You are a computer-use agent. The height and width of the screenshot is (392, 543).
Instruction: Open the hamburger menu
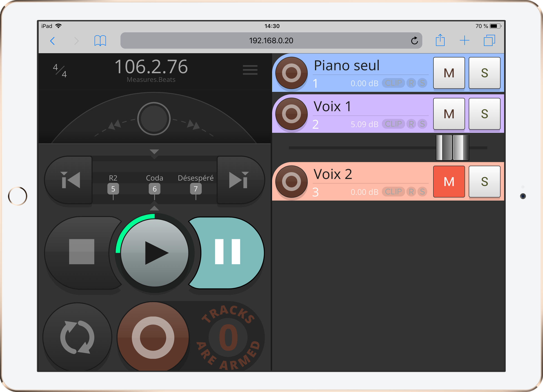point(250,70)
